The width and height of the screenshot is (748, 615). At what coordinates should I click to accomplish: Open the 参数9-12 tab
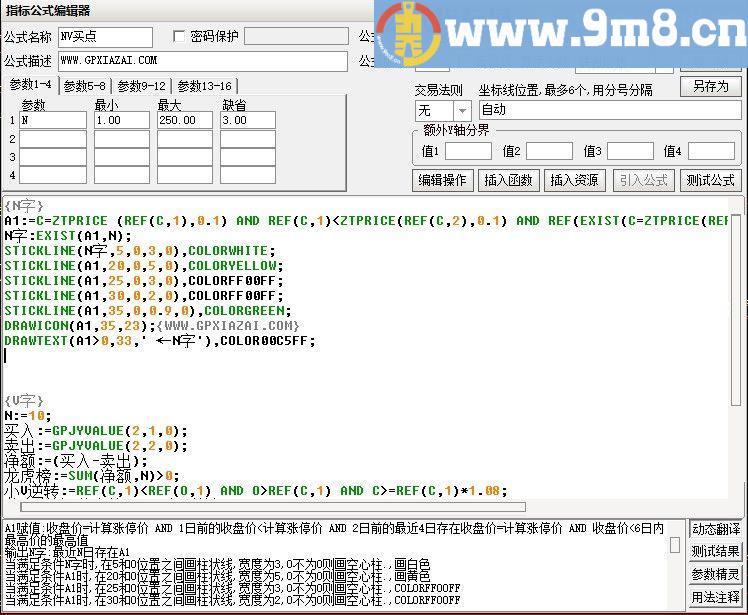(143, 86)
